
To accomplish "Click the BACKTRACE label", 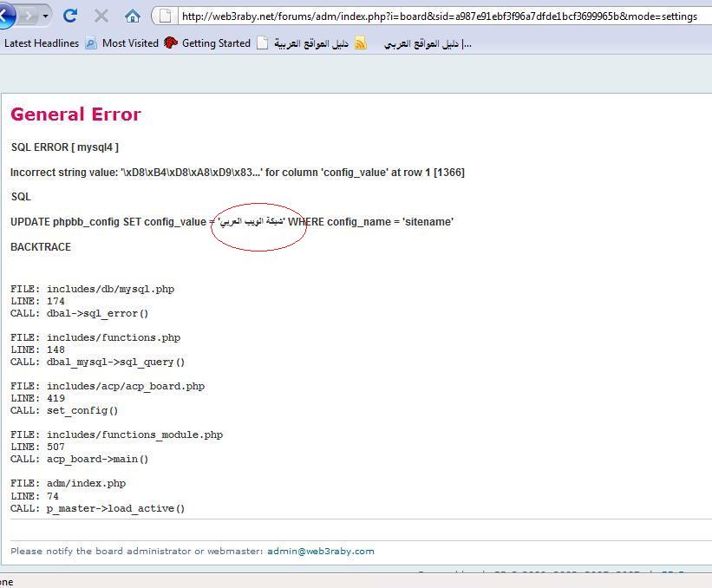I will pos(41,247).
